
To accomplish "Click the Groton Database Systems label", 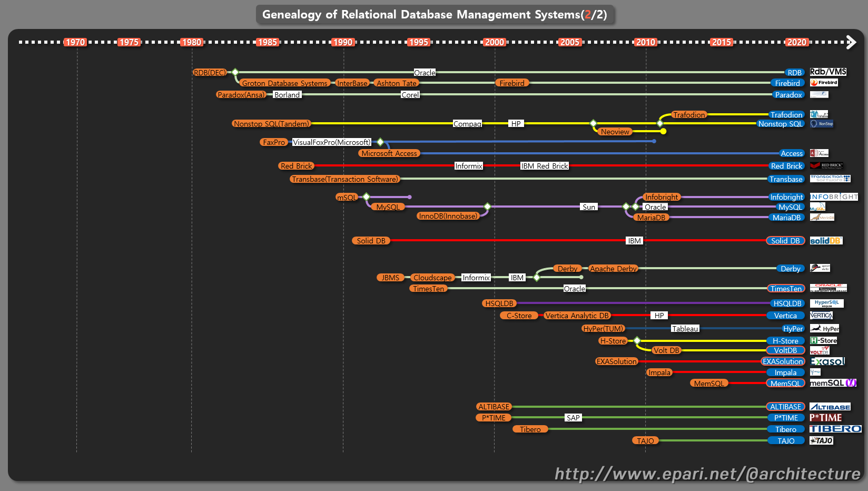I will [284, 83].
